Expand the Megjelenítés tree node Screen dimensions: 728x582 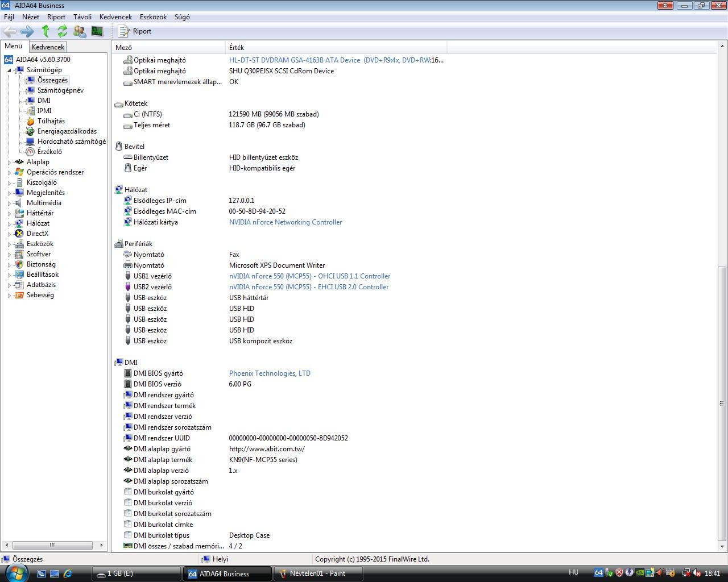9,193
